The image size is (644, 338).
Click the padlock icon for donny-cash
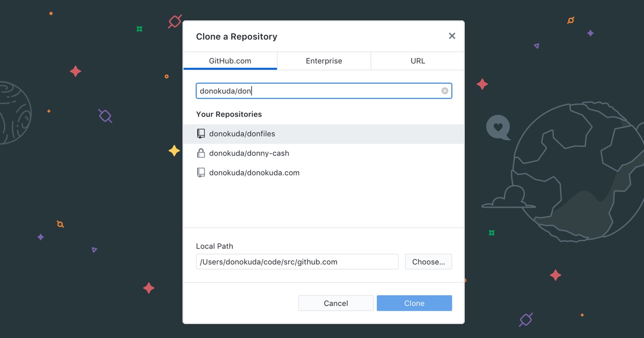point(201,153)
